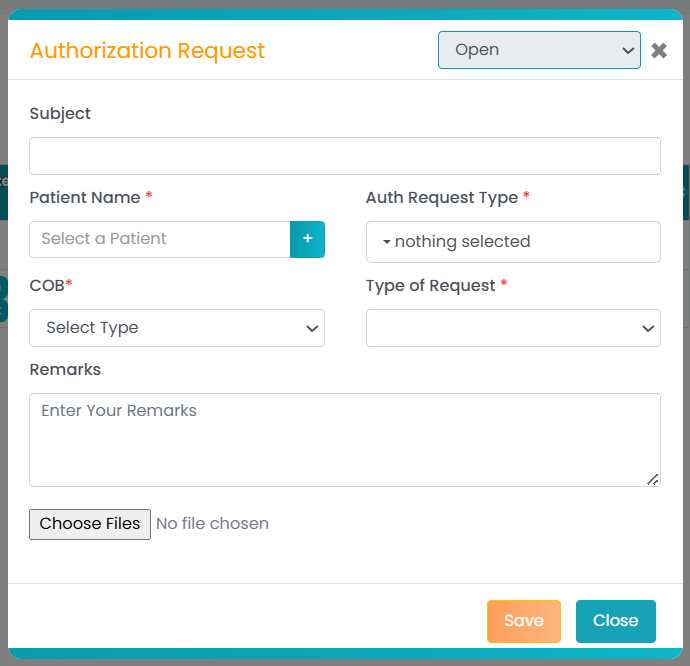This screenshot has height=666, width=690.
Task: Click the Subject field label
Action: (x=60, y=114)
